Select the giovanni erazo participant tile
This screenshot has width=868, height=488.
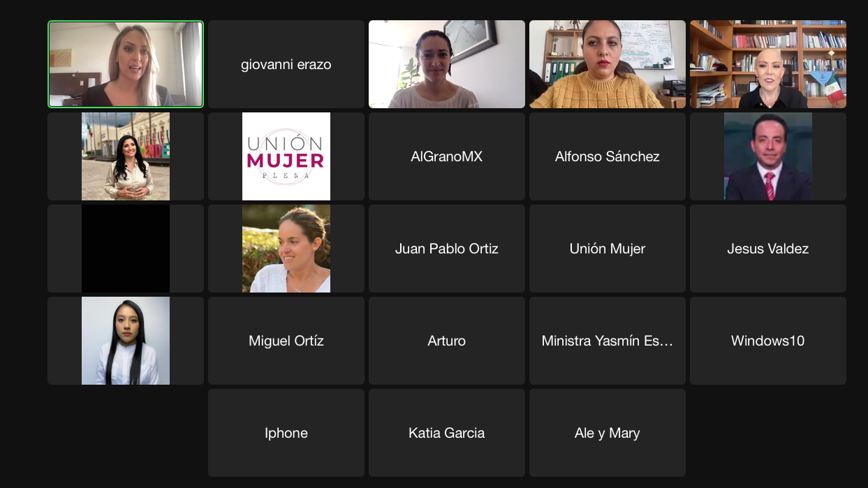tap(286, 64)
